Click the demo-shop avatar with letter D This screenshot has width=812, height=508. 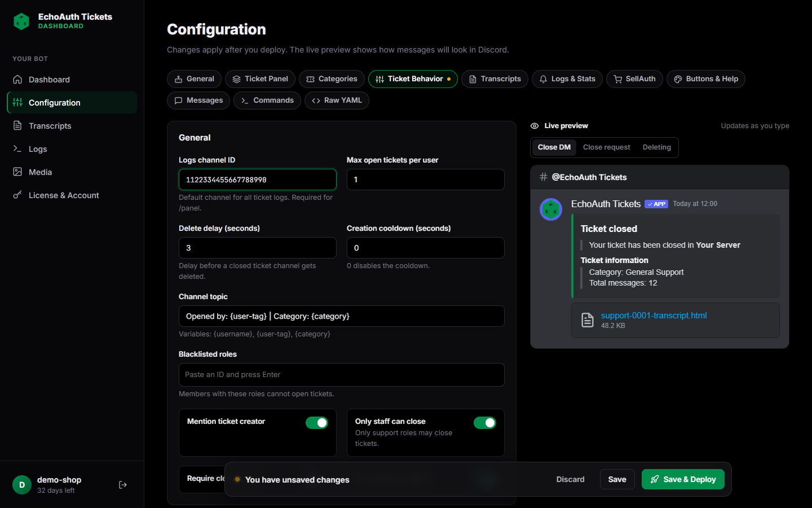click(22, 485)
